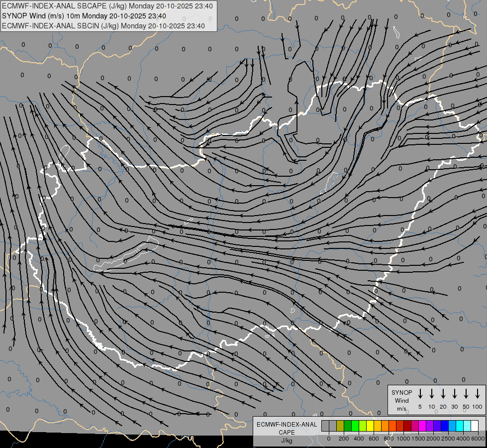Click the wind arrow icon labeled 5
The image size is (487, 448).
point(420,394)
